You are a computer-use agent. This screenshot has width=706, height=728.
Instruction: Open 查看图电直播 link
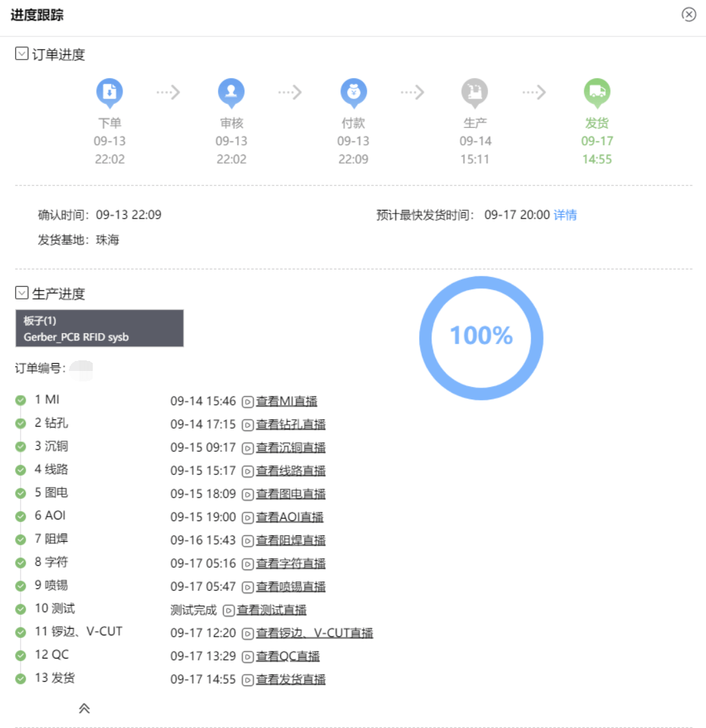coord(291,494)
